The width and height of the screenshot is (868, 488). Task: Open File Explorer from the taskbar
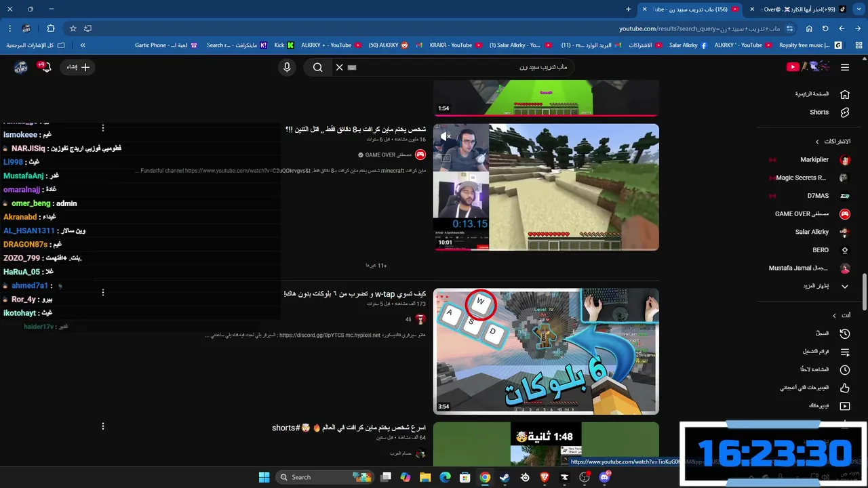tap(425, 477)
